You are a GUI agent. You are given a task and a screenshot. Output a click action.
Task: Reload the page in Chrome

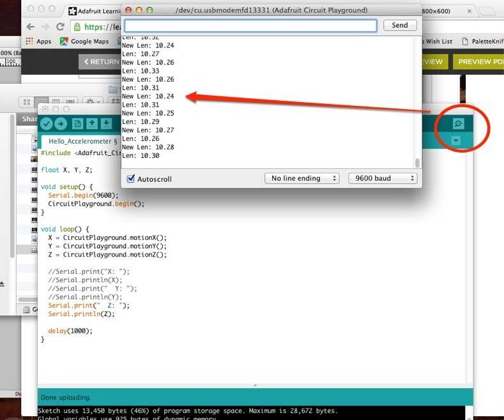click(61, 27)
